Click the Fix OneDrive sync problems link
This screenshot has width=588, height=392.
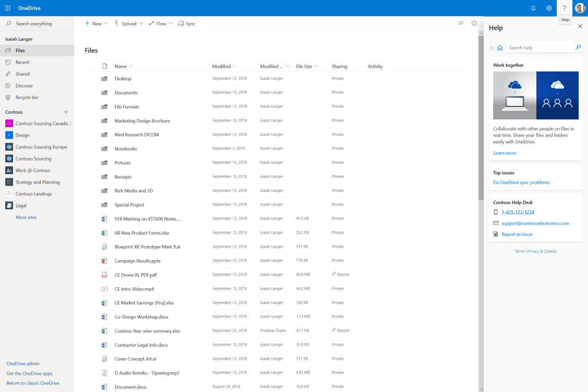521,182
